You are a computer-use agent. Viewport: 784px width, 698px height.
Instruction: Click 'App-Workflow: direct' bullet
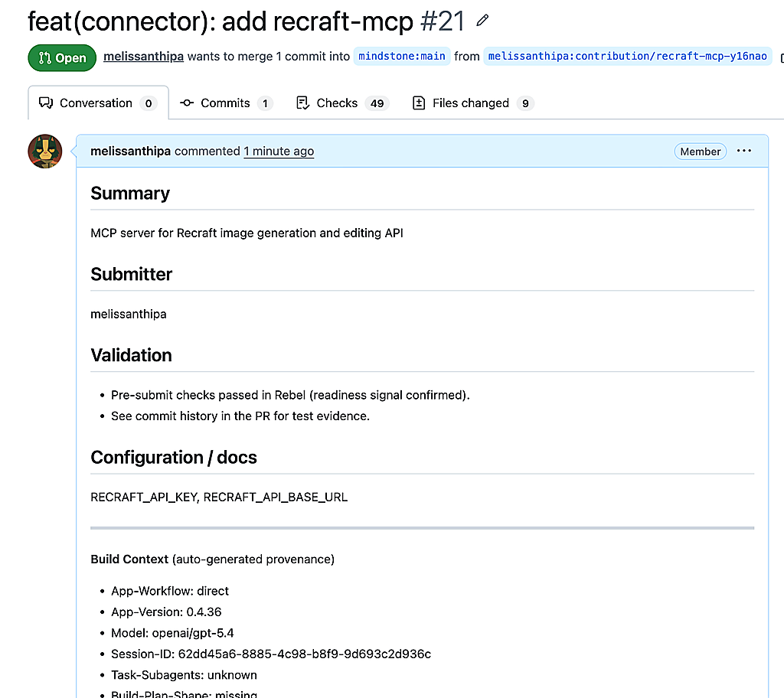pyautogui.click(x=170, y=591)
